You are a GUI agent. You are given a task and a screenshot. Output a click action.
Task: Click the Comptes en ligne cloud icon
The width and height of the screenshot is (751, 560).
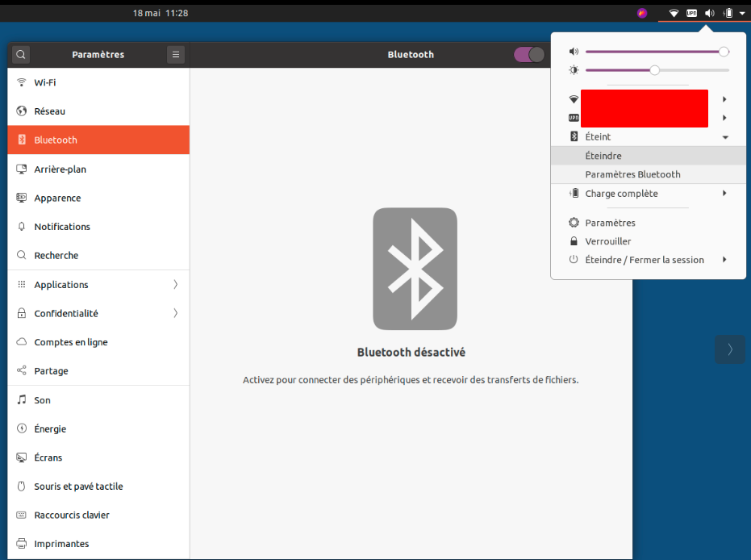click(x=22, y=342)
